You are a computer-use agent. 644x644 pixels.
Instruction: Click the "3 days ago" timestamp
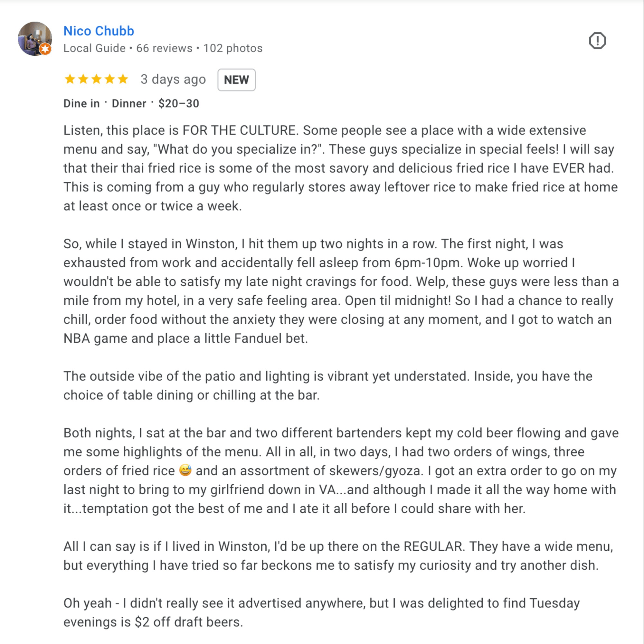coord(173,79)
